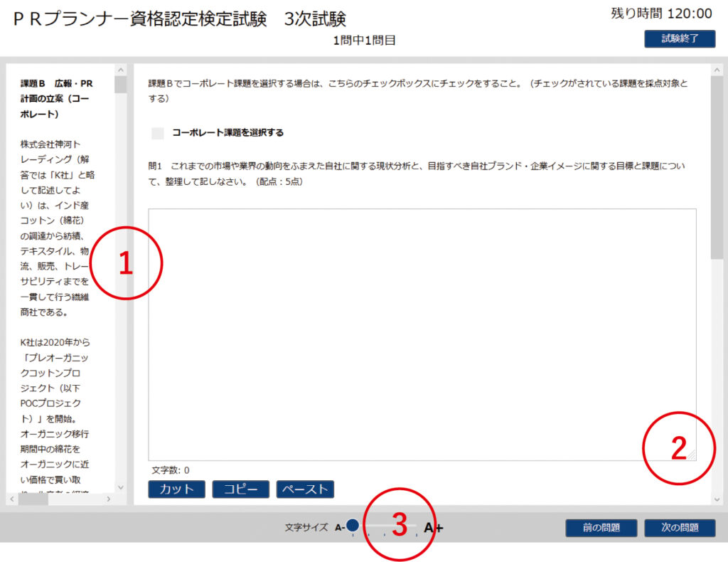The image size is (728, 562).
Task: Increase font size with the A+ icon
Action: [434, 528]
